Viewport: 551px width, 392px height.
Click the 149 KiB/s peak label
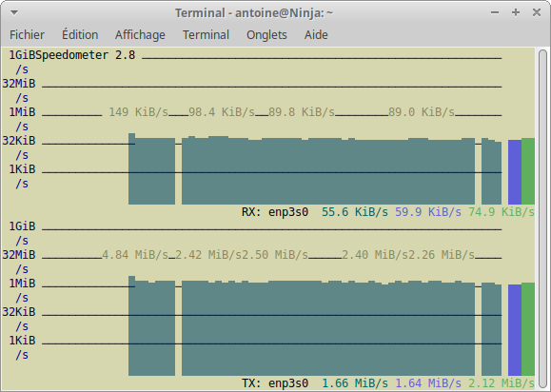point(138,112)
